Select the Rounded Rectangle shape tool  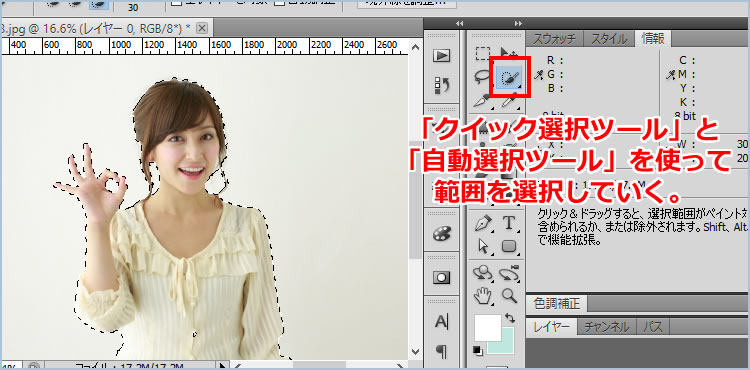[509, 246]
